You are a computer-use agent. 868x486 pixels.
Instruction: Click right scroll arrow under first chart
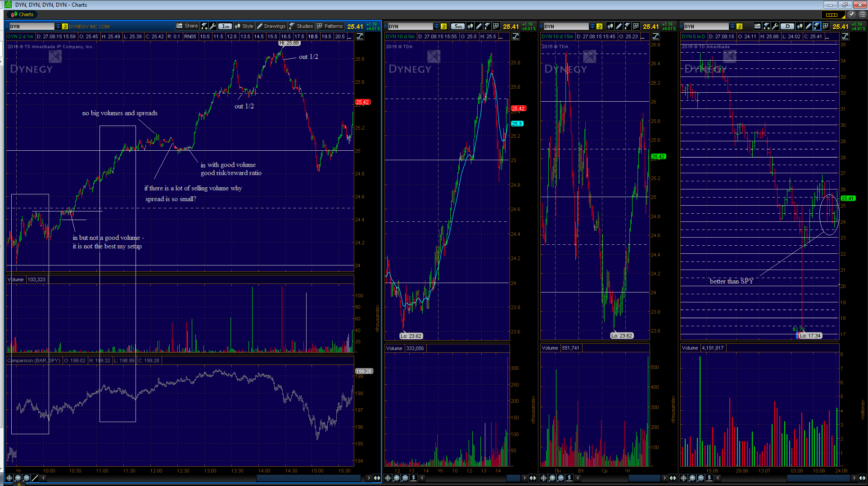pos(369,478)
